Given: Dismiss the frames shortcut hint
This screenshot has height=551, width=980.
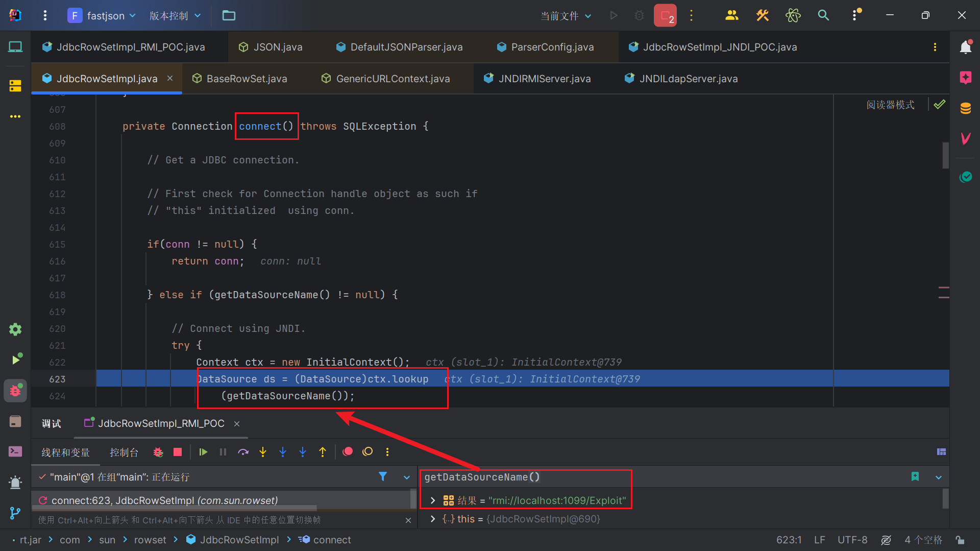Looking at the screenshot, I should pos(408,520).
